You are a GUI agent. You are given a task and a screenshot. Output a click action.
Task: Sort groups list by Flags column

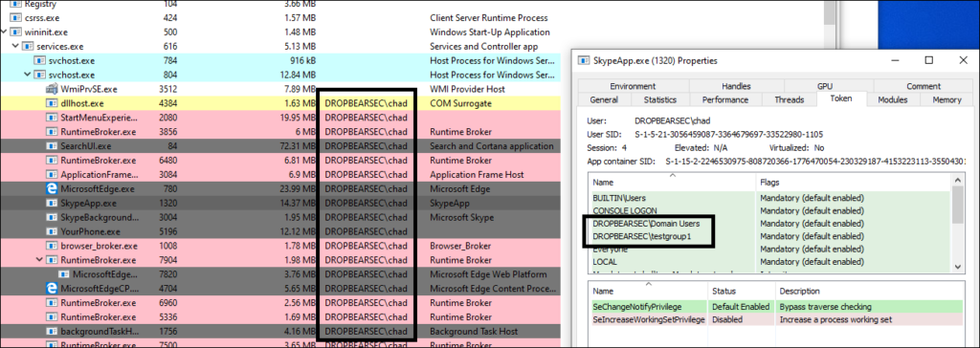pos(853,183)
